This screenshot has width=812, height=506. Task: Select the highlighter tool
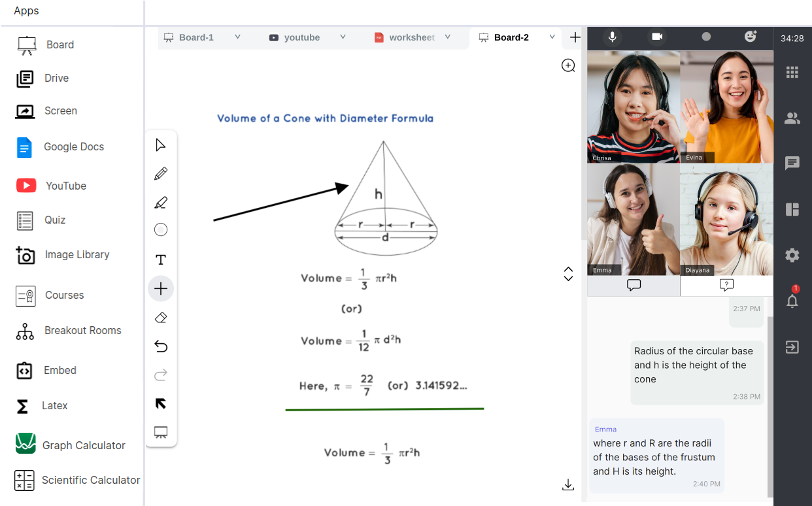[161, 203]
